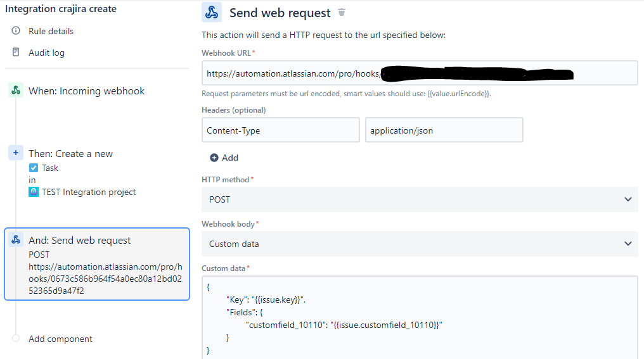The width and height of the screenshot is (644, 359).
Task: Click inside the Custom data JSON textarea
Action: (x=420, y=318)
